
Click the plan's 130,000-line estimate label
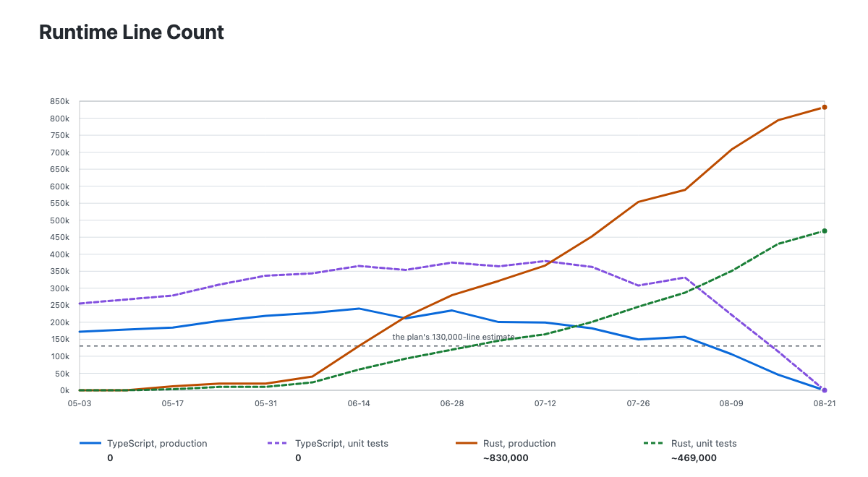tap(454, 337)
